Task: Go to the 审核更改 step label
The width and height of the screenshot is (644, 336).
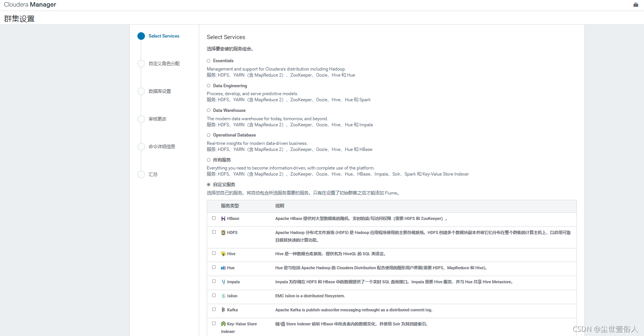Action: tap(157, 119)
